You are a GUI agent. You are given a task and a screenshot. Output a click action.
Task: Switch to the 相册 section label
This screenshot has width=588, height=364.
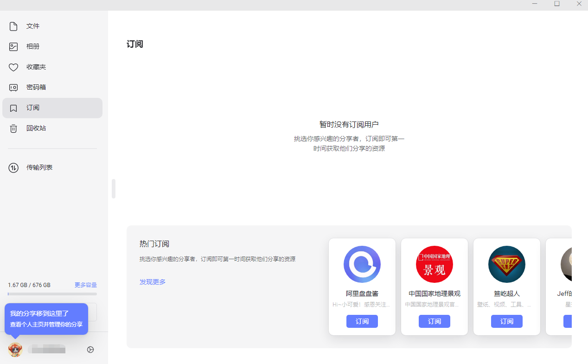point(33,46)
